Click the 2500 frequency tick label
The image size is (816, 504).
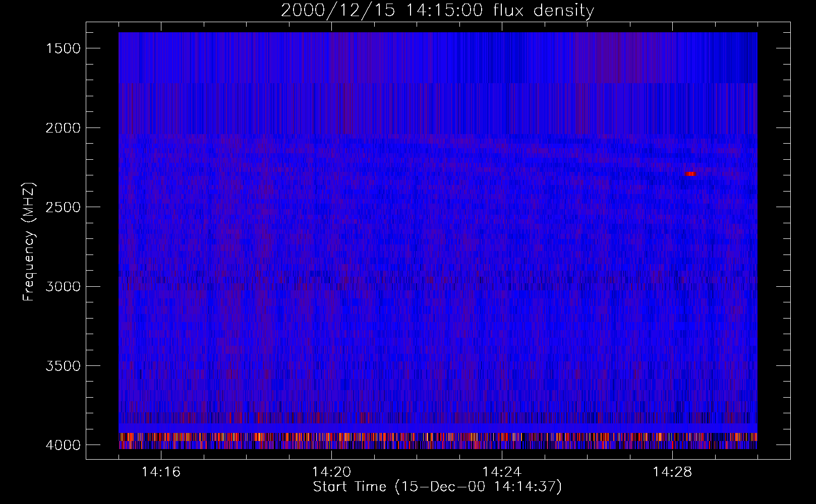pos(63,207)
